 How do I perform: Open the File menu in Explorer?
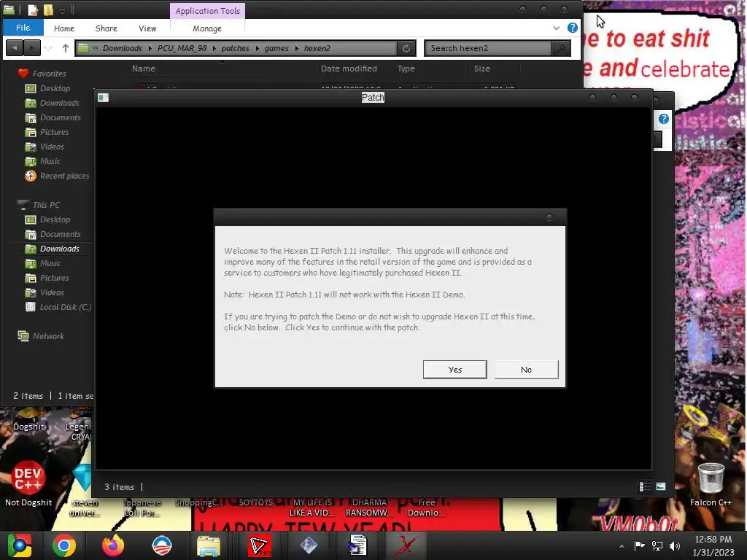pyautogui.click(x=23, y=28)
